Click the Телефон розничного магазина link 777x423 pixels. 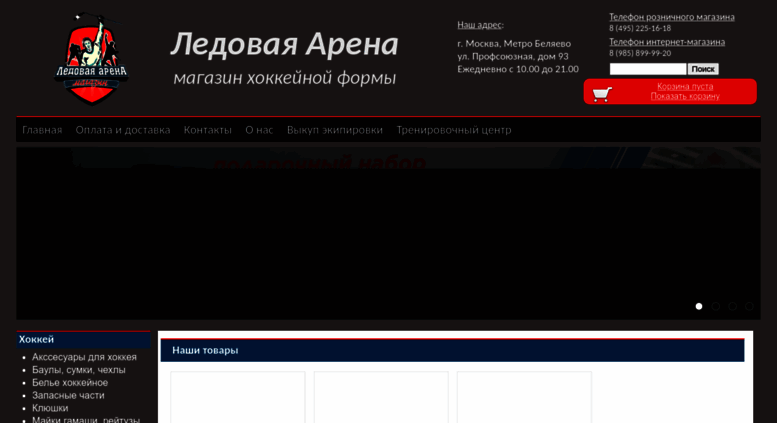point(672,17)
